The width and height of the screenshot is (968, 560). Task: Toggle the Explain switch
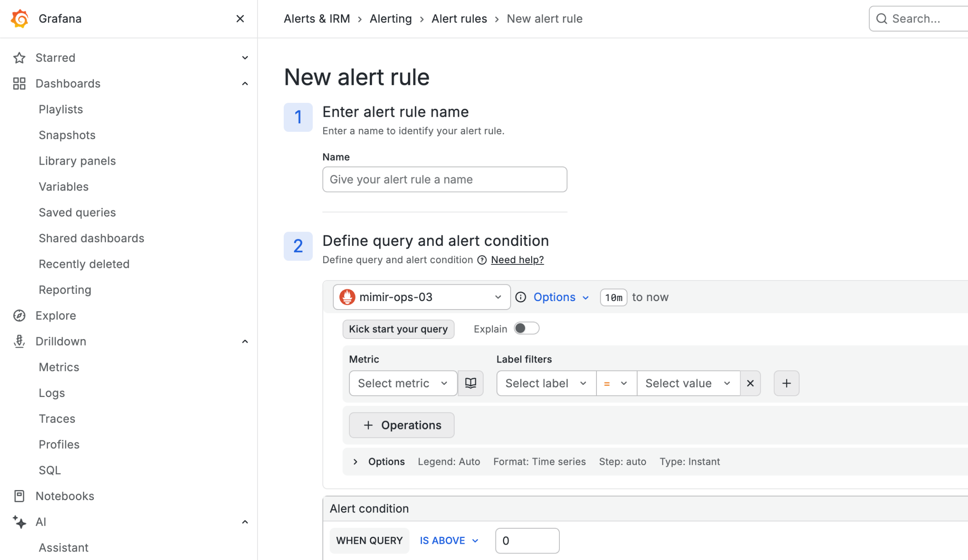(527, 328)
